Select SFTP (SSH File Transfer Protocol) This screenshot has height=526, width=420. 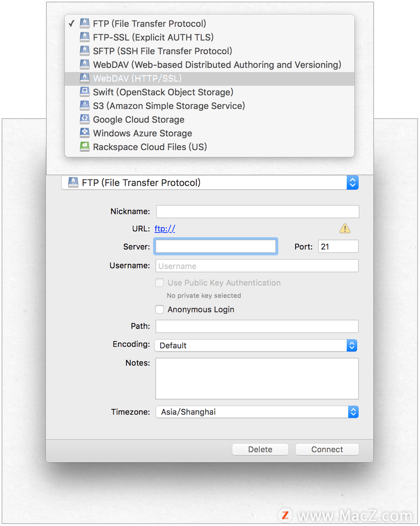(x=210, y=51)
